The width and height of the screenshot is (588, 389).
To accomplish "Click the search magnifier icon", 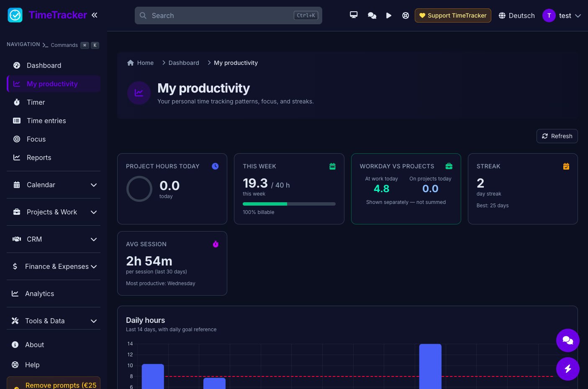I will [x=143, y=15].
